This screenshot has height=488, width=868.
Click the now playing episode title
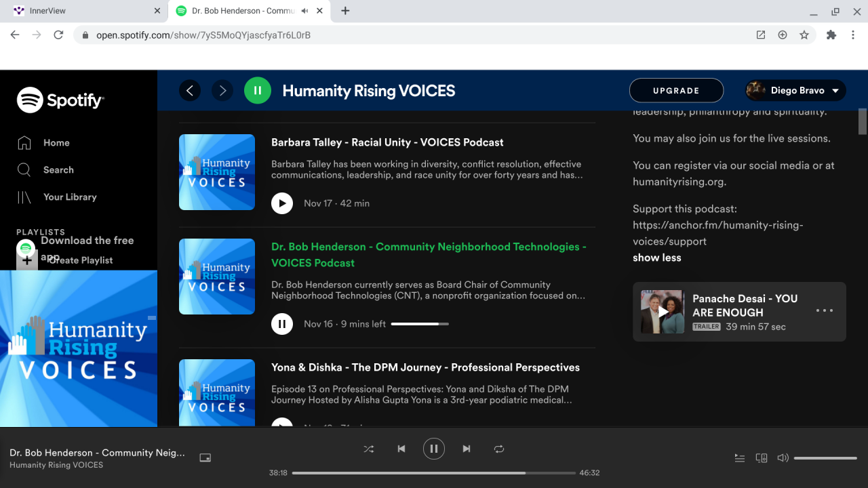[x=97, y=453]
